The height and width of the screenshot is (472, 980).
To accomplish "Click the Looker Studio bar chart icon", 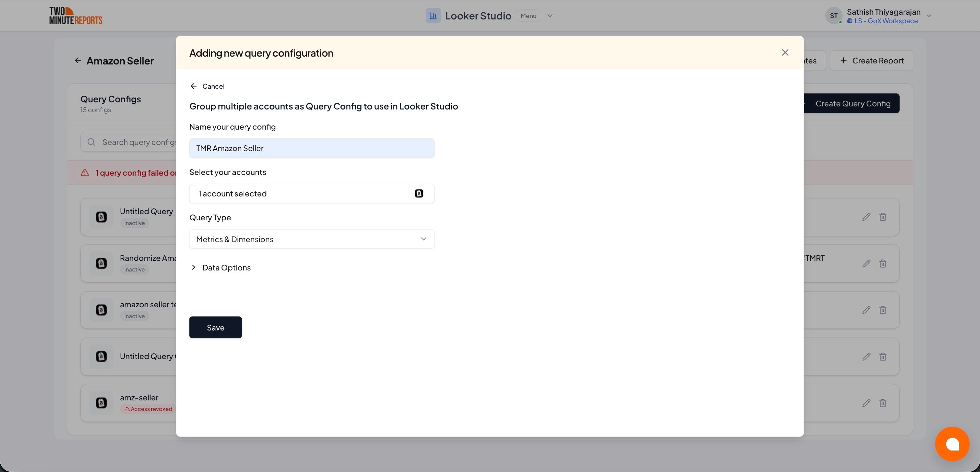I will pos(433,15).
